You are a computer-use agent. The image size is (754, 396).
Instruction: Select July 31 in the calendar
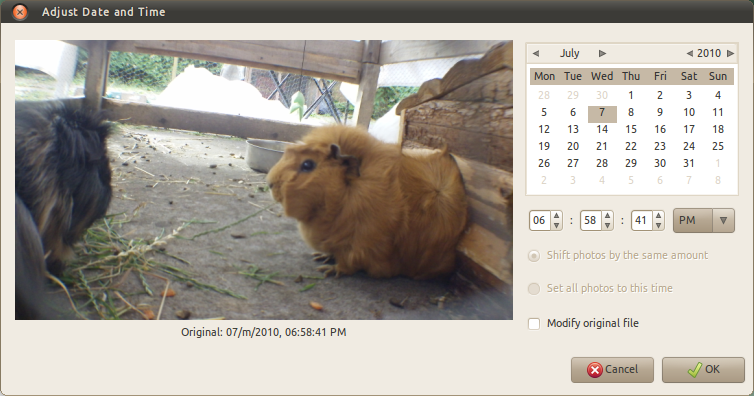[689, 163]
